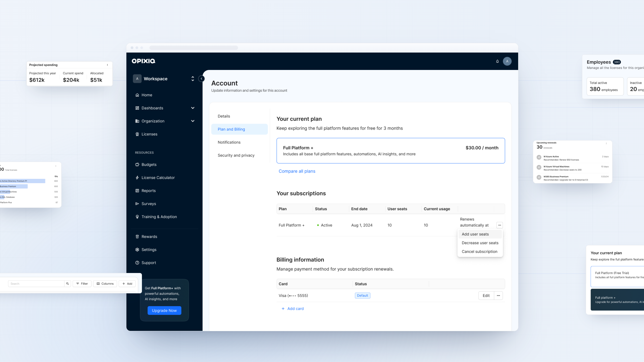Click the Add card link

pos(292,309)
